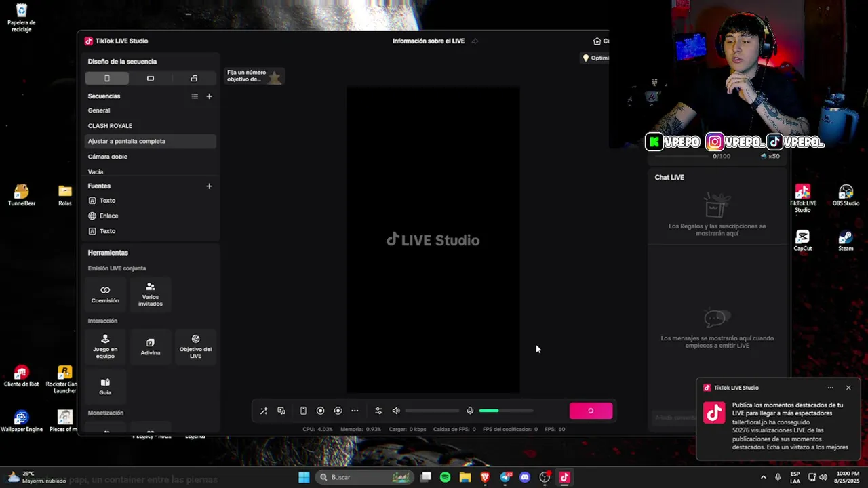Click the record button icon
Screen dimensions: 868x488
tap(321, 411)
